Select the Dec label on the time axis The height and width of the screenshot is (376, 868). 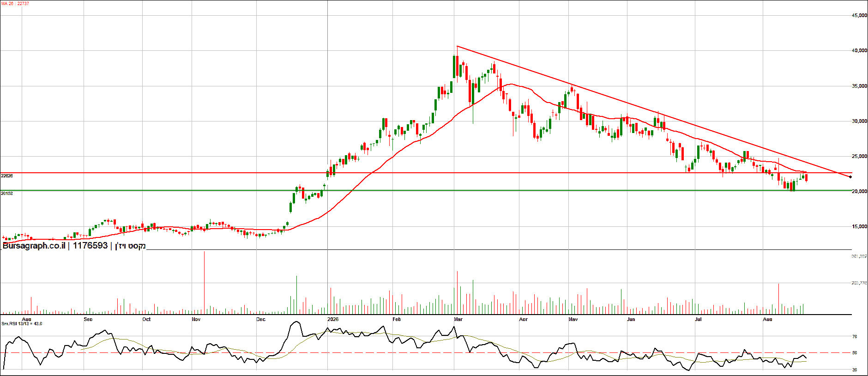261,319
